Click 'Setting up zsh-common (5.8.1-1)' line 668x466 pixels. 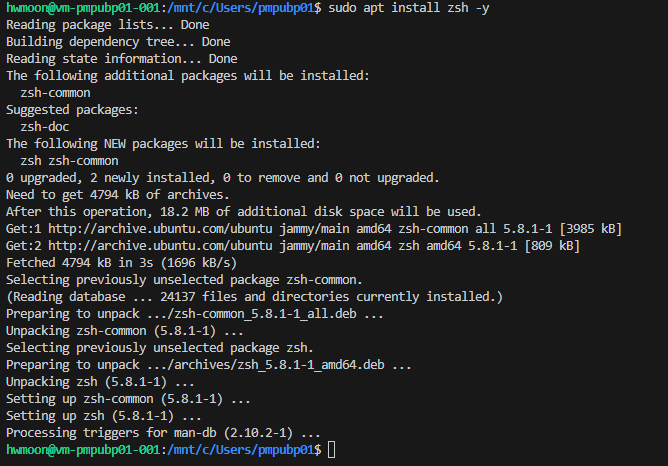point(128,399)
